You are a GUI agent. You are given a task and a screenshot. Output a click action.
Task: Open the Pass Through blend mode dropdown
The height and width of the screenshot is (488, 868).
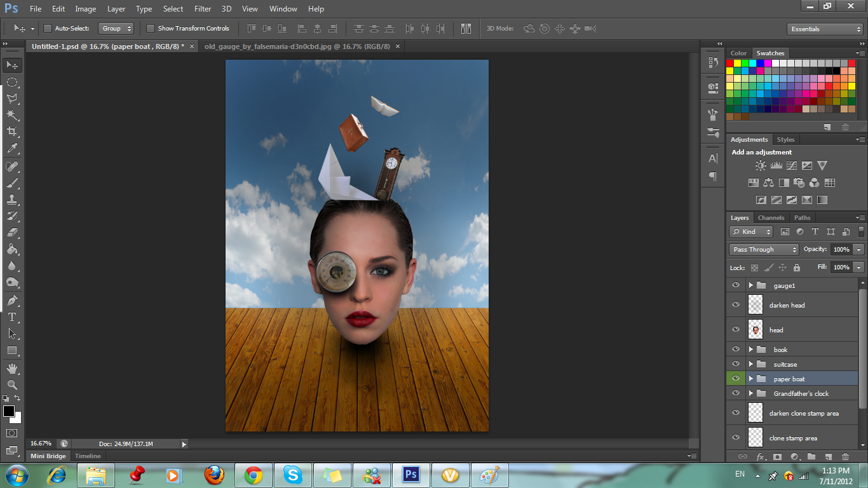[x=764, y=250]
